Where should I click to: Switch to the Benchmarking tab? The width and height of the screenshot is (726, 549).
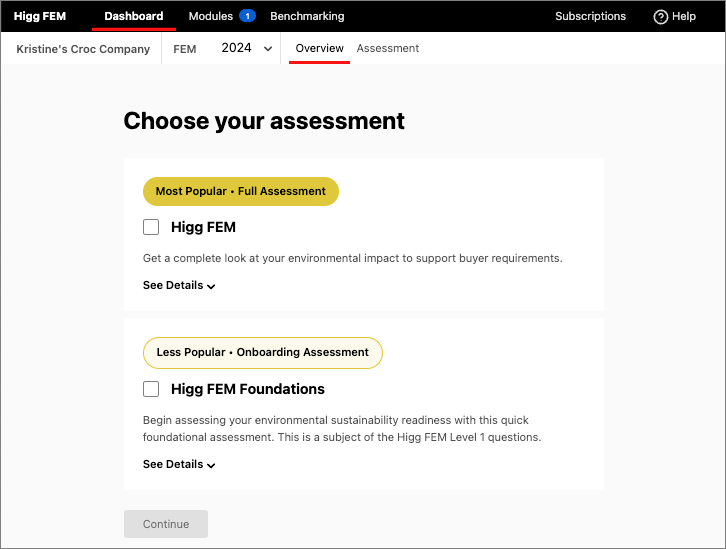pyautogui.click(x=307, y=16)
